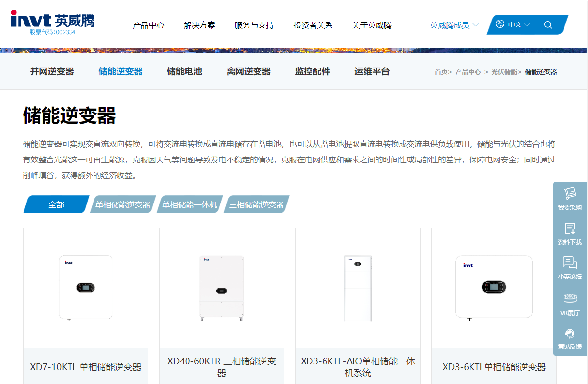Image resolution: width=588 pixels, height=384 pixels.
Task: Switch to 运维平台 tab
Action: [372, 71]
